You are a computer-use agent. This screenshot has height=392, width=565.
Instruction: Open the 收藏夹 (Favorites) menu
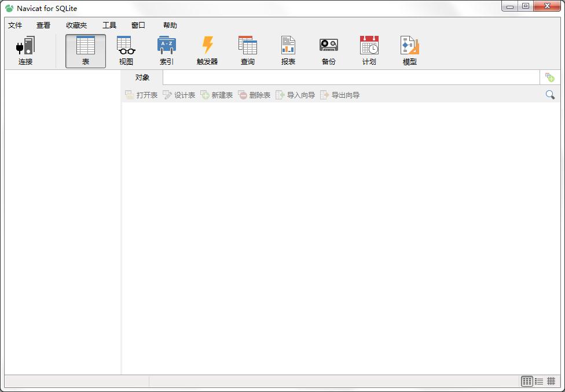coord(76,25)
